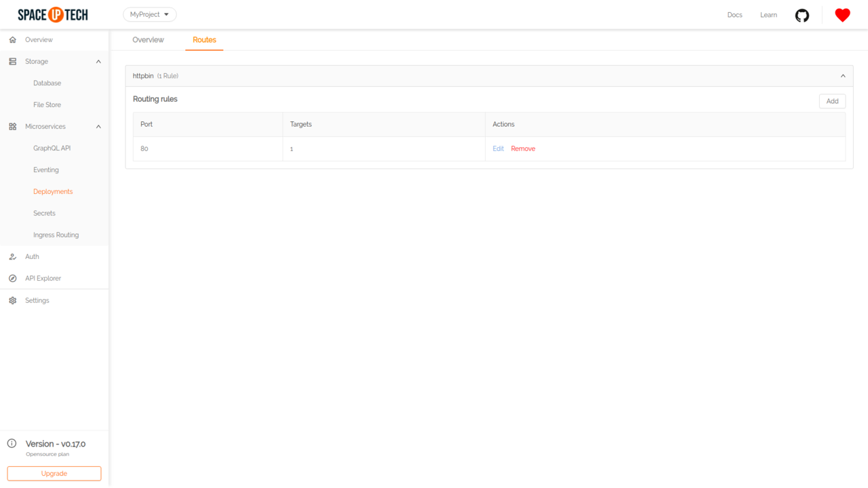
Task: Click the GitHub icon in header
Action: [x=802, y=15]
